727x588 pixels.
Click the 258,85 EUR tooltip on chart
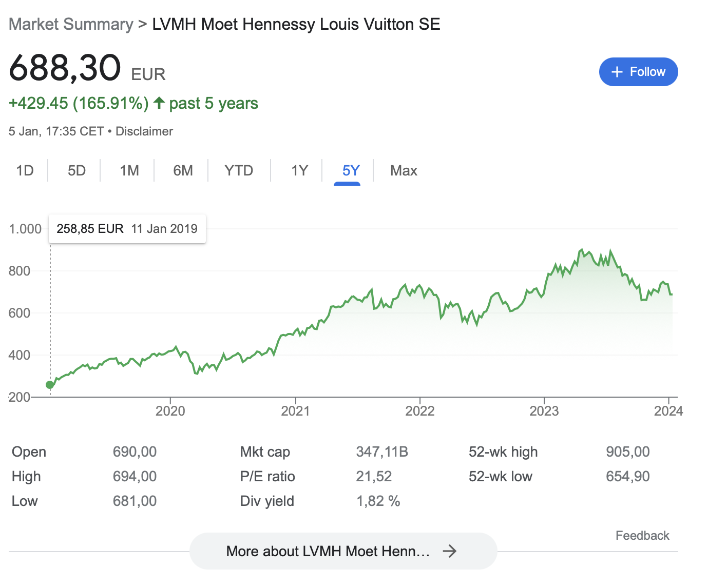[127, 229]
